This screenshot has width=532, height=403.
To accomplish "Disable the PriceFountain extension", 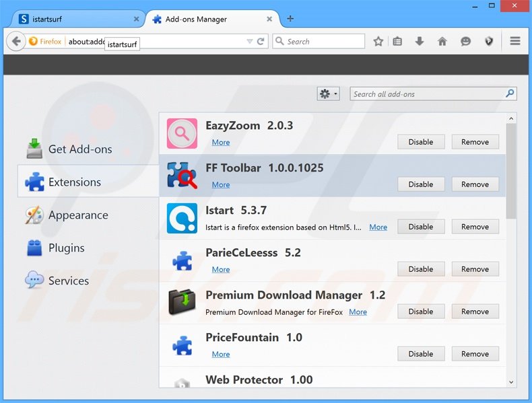I will coord(421,354).
